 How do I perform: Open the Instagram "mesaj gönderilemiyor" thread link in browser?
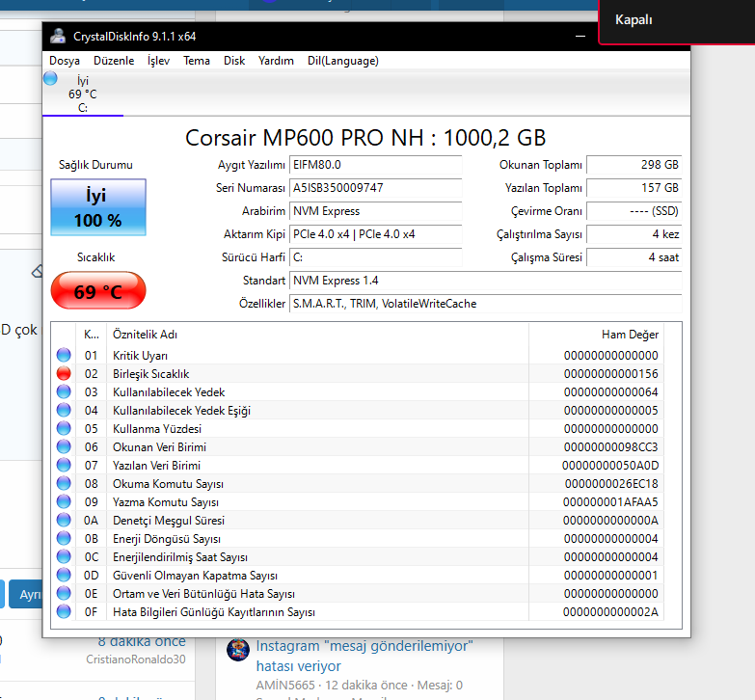click(x=364, y=656)
